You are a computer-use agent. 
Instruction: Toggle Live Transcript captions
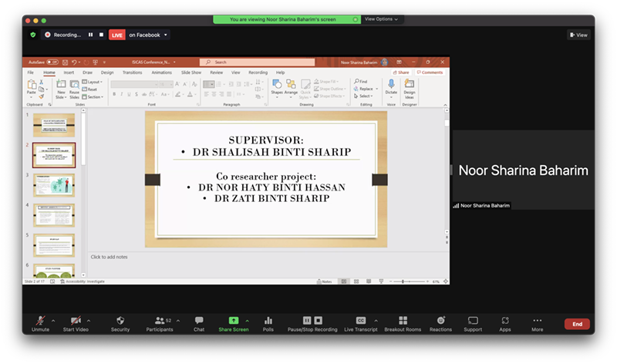pos(360,320)
